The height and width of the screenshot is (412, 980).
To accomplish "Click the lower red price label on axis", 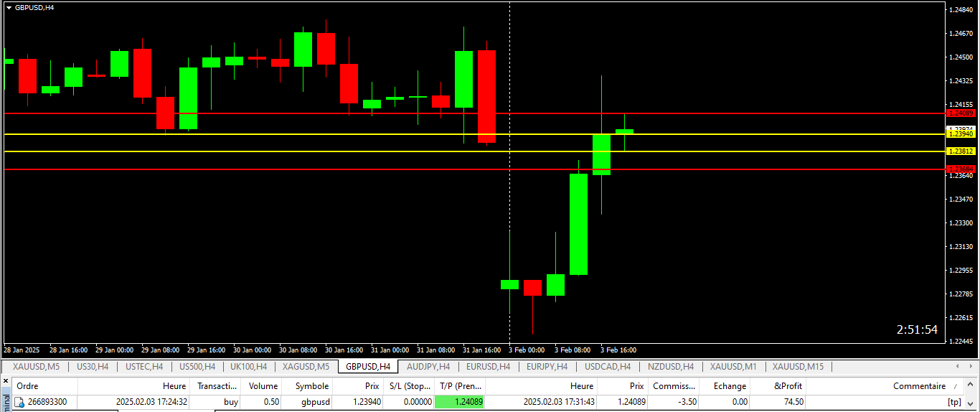I will (961, 169).
